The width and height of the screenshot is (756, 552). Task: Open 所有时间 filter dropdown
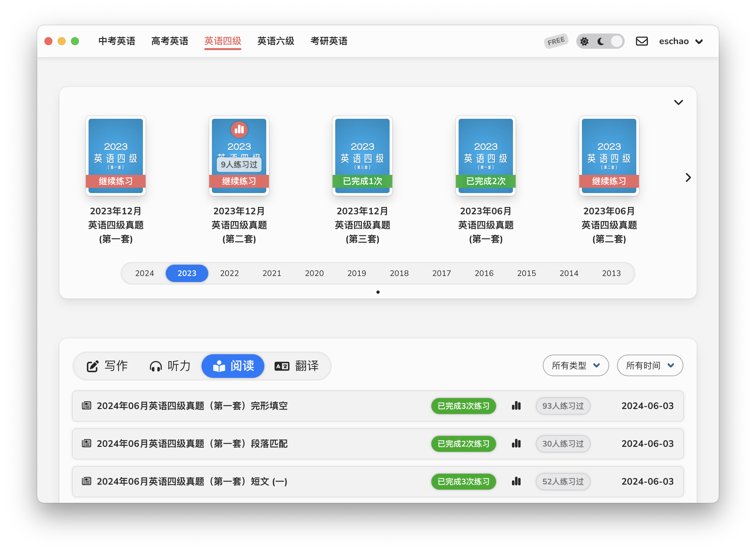pyautogui.click(x=650, y=365)
